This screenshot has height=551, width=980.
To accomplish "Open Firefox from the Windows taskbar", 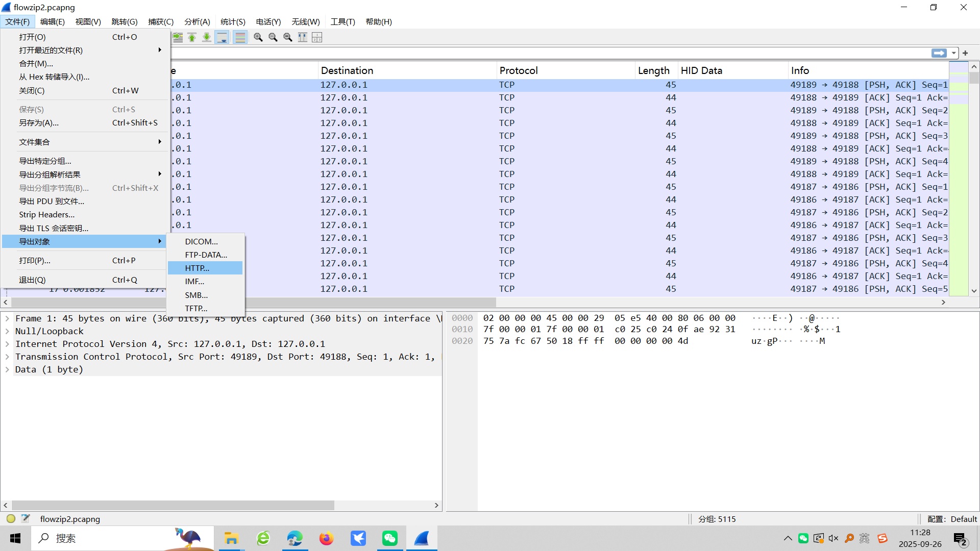I will [326, 538].
